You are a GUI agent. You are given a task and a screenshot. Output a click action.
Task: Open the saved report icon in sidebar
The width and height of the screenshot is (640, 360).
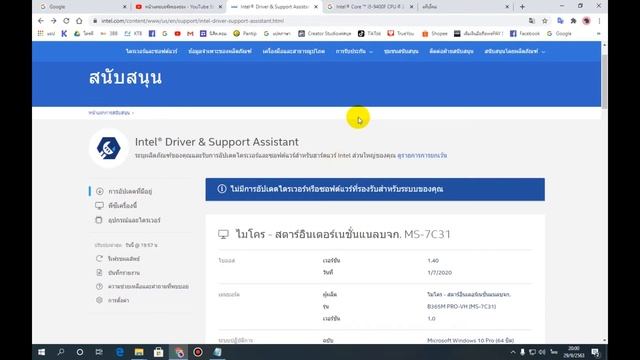99,273
